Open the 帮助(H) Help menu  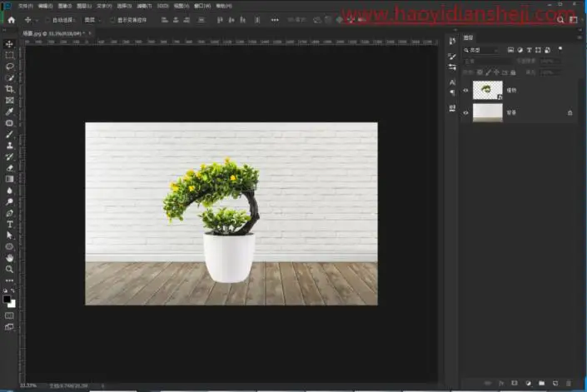[x=224, y=6]
